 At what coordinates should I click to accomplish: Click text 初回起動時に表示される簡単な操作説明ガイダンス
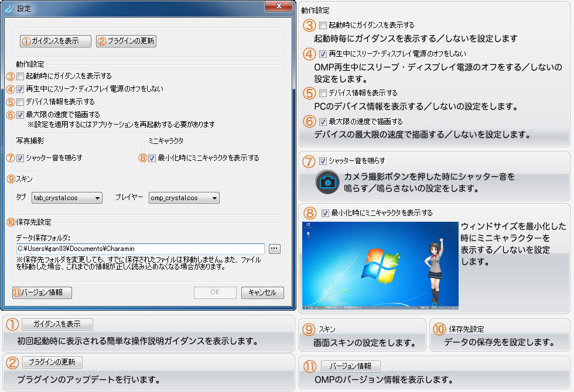138,341
